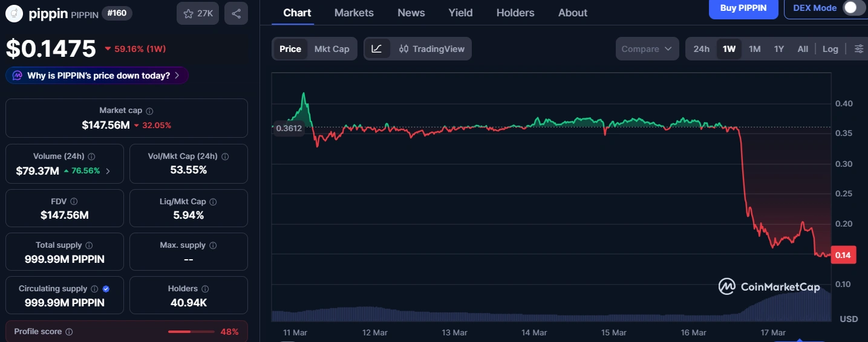Open the About tab

[573, 13]
